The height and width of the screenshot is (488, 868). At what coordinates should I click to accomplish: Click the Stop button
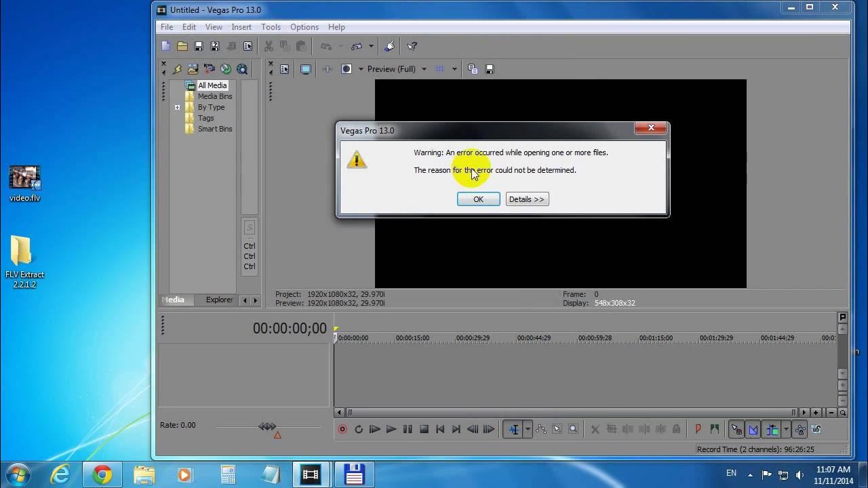click(424, 429)
